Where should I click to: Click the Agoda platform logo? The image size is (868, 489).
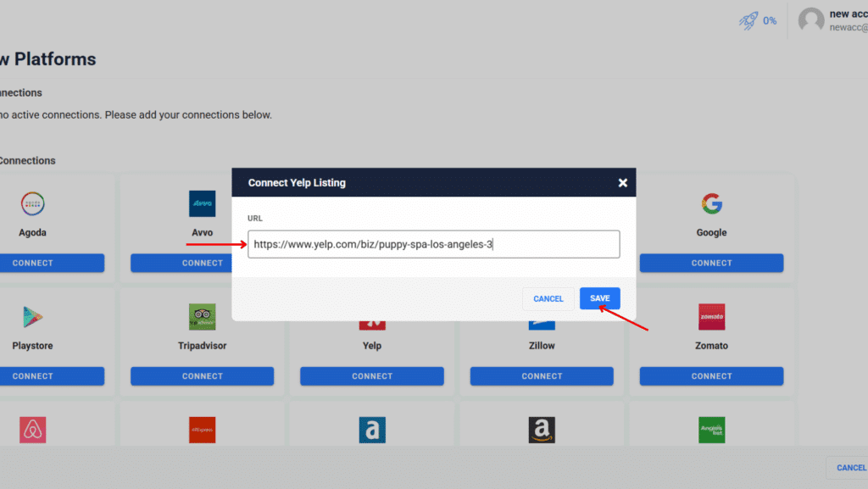(x=33, y=203)
